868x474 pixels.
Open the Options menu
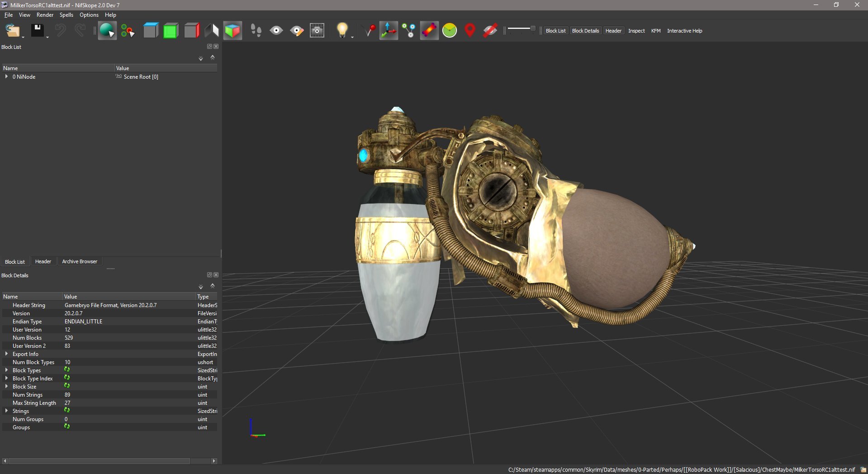89,15
